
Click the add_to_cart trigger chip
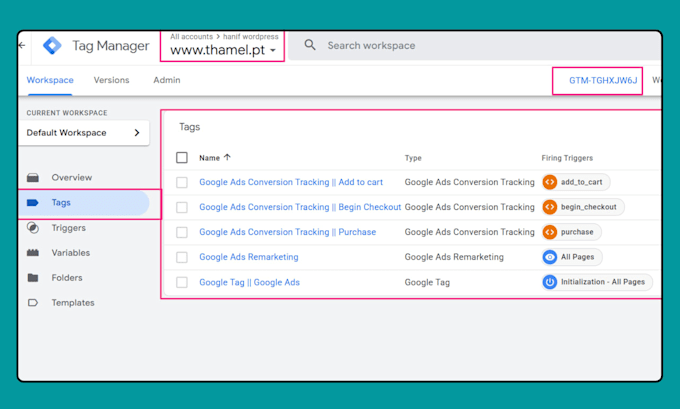pyautogui.click(x=576, y=182)
